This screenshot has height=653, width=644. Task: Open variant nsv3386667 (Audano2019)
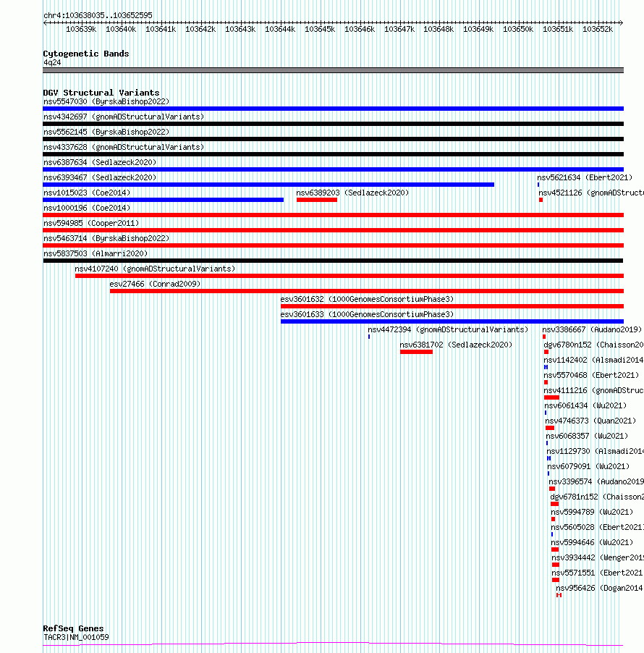[x=592, y=329]
